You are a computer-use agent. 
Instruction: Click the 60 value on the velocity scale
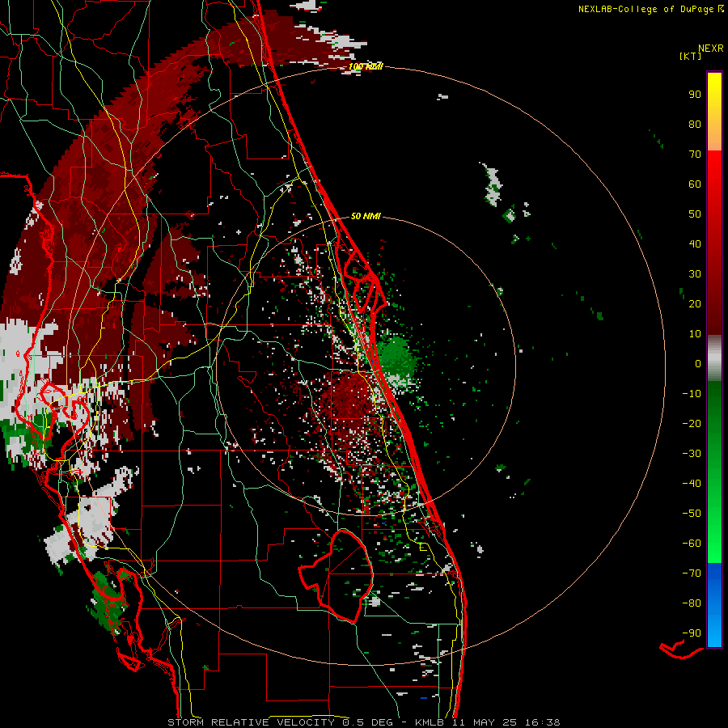pyautogui.click(x=695, y=184)
